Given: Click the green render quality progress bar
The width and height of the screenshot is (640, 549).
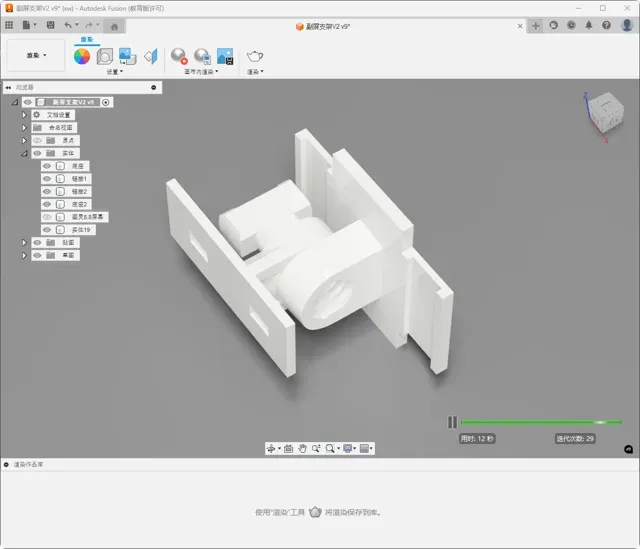Looking at the screenshot, I should coord(541,422).
